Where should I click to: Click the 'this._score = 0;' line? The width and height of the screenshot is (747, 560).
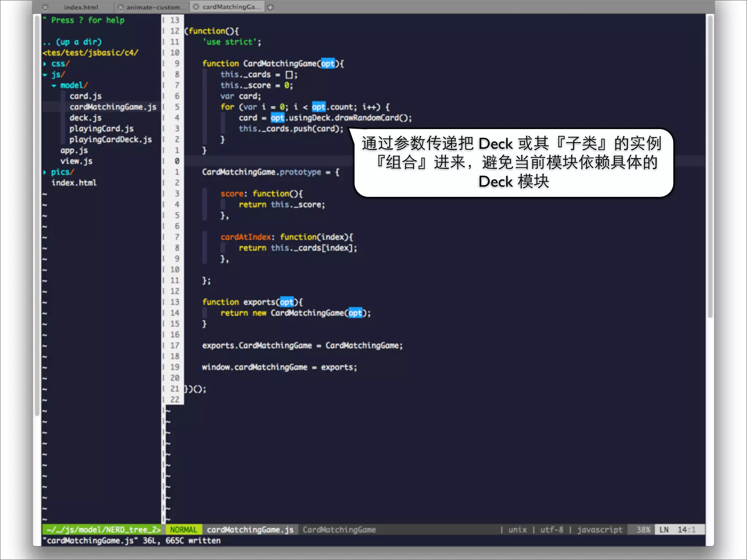[256, 85]
